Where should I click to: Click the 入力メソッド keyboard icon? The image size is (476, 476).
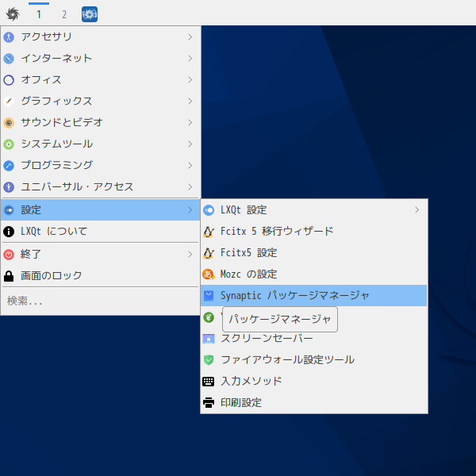click(x=209, y=382)
